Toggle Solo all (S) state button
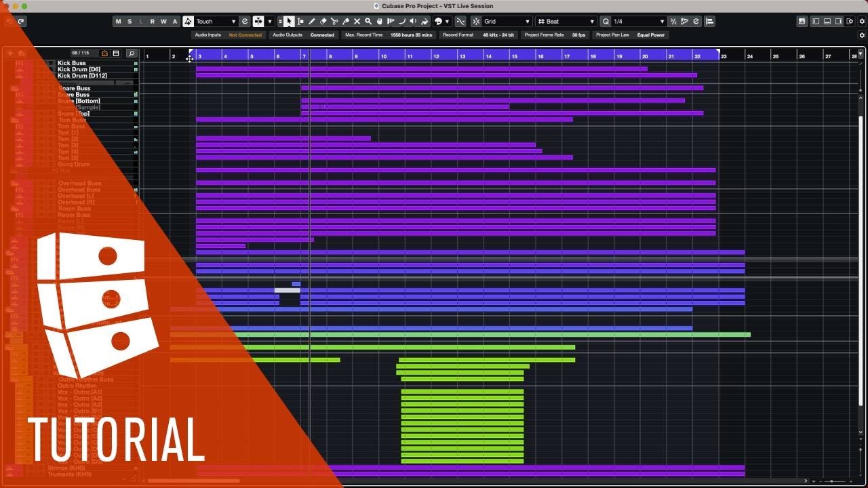This screenshot has height=488, width=868. coord(130,22)
